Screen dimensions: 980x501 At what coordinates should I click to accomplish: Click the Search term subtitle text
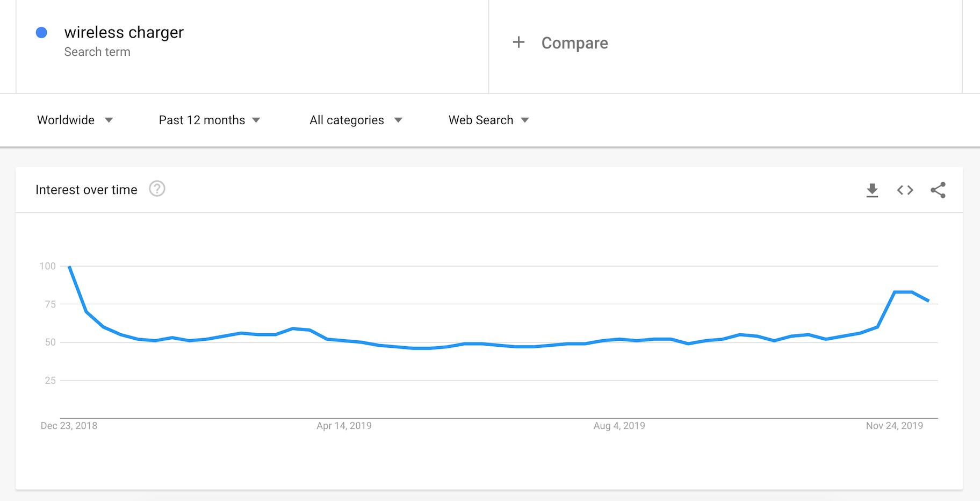pos(97,52)
